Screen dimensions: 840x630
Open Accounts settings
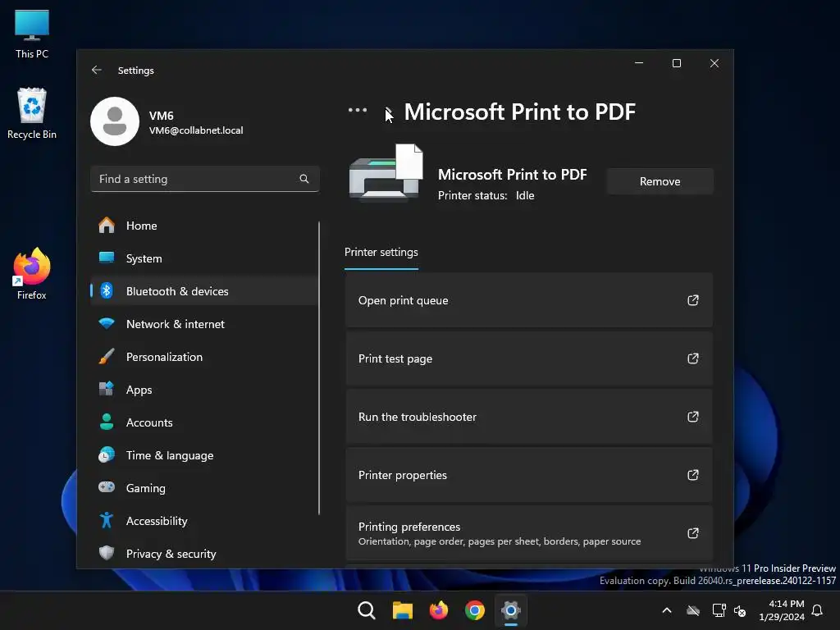tap(203, 422)
